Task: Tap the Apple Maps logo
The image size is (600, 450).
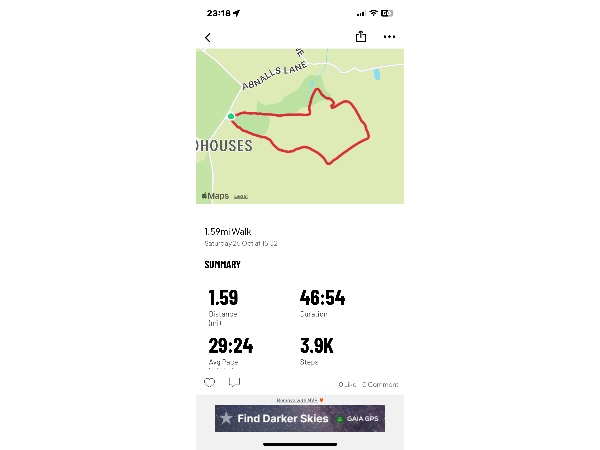Action: [214, 195]
